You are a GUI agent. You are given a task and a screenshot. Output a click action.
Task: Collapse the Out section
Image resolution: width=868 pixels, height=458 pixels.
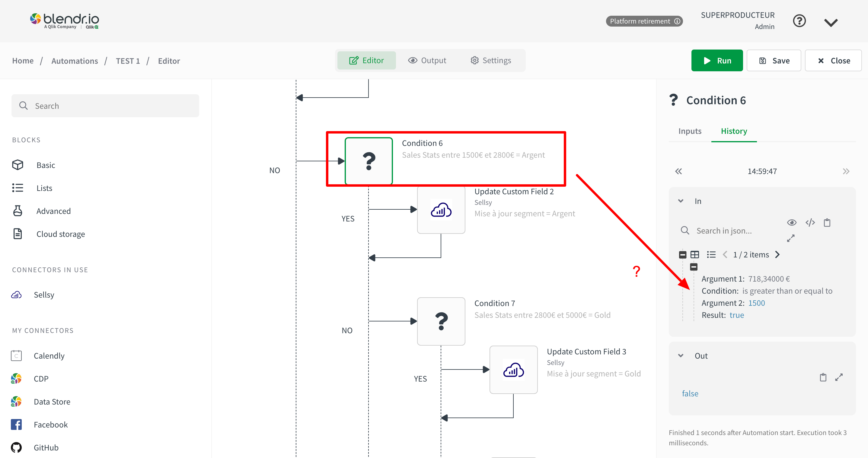[681, 355]
